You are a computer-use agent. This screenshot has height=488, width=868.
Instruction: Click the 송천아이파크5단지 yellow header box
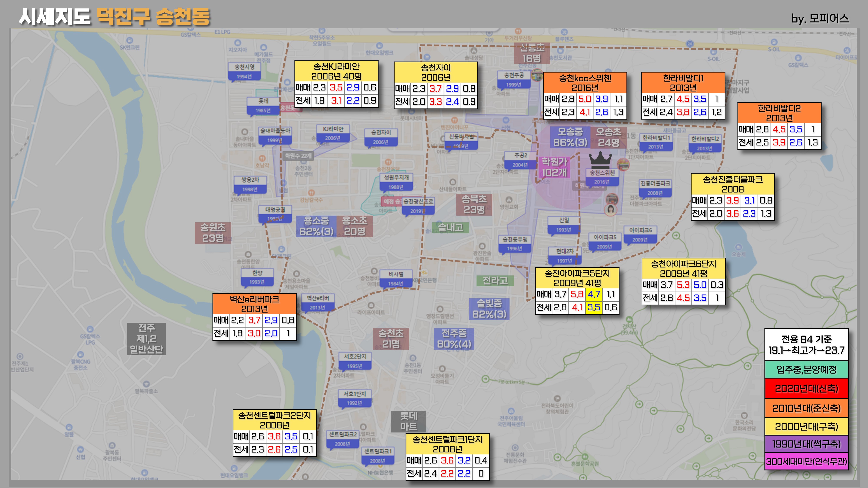[x=577, y=278]
